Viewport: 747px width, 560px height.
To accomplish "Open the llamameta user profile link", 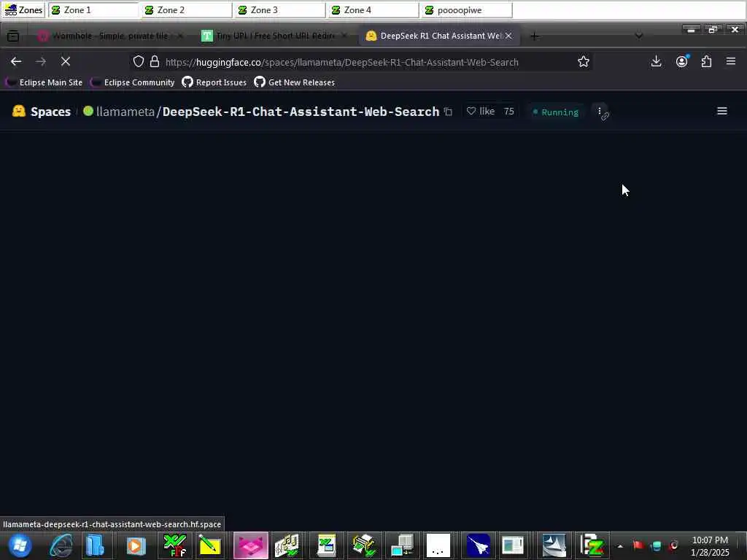I will point(125,112).
